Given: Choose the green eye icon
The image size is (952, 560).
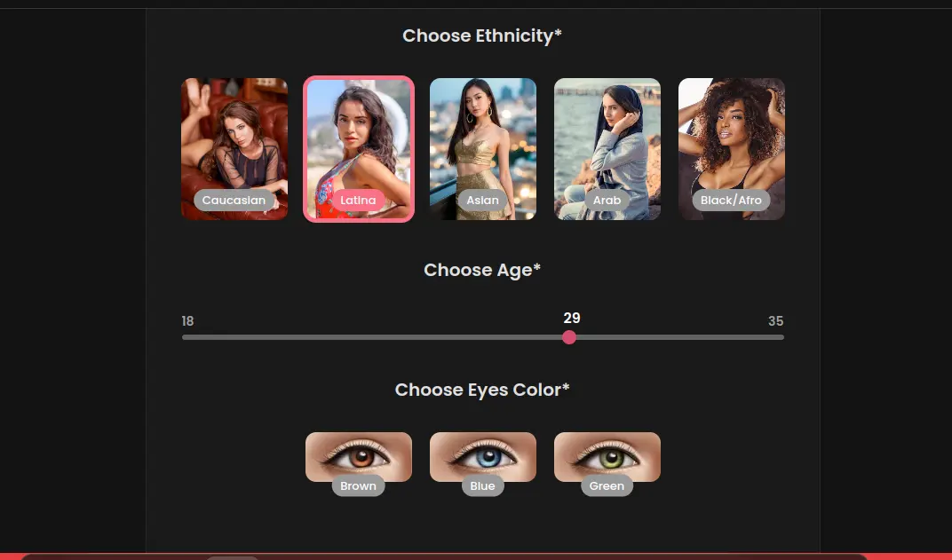Looking at the screenshot, I should point(607,457).
